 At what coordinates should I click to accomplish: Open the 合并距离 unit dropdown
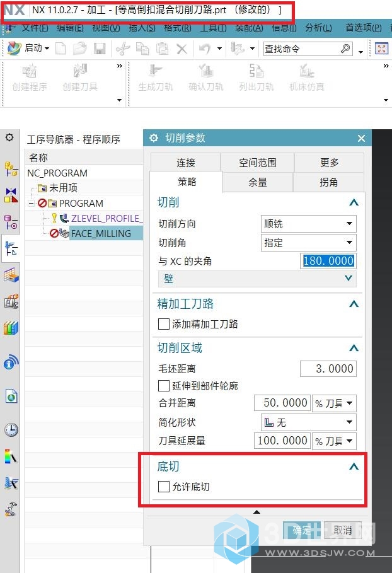tap(334, 403)
